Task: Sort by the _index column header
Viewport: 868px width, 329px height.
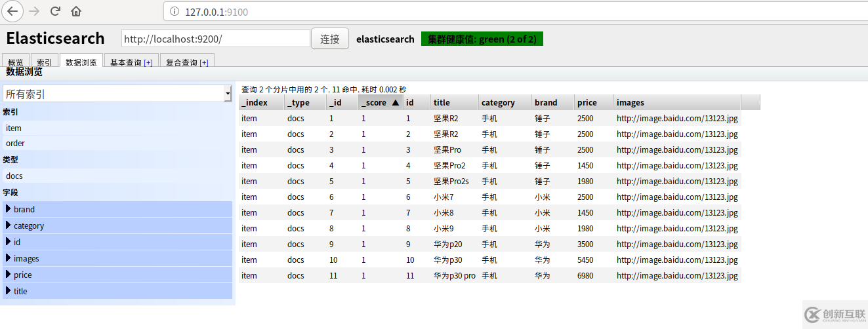Action: pyautogui.click(x=262, y=102)
